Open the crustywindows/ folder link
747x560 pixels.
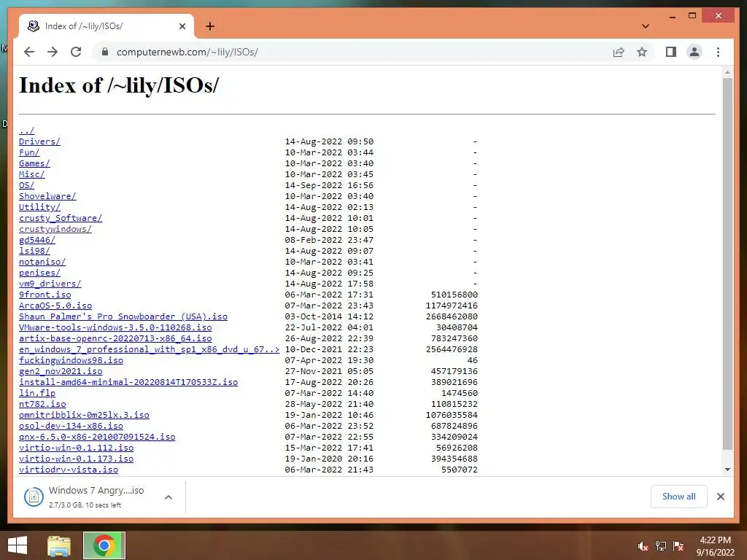click(x=55, y=229)
